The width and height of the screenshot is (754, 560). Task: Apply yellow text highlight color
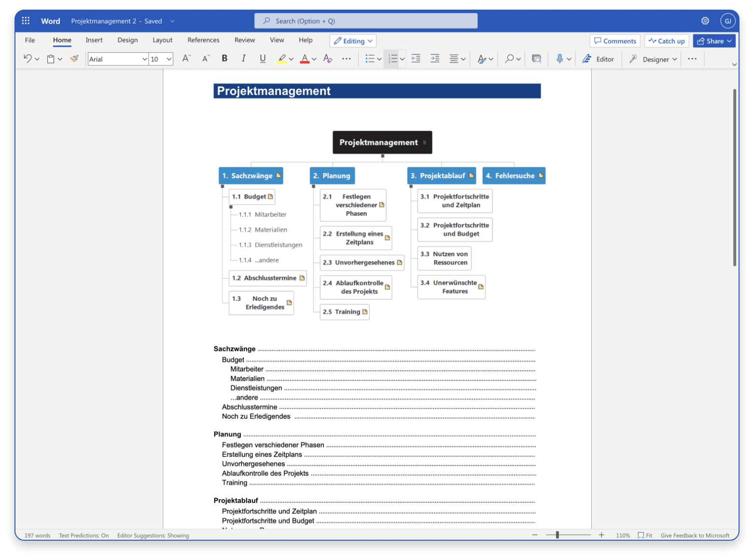[282, 59]
